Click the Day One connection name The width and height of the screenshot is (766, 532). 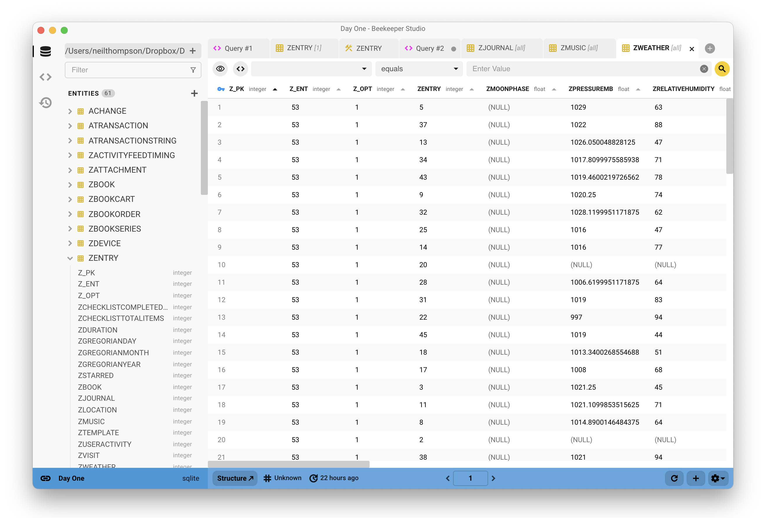72,478
